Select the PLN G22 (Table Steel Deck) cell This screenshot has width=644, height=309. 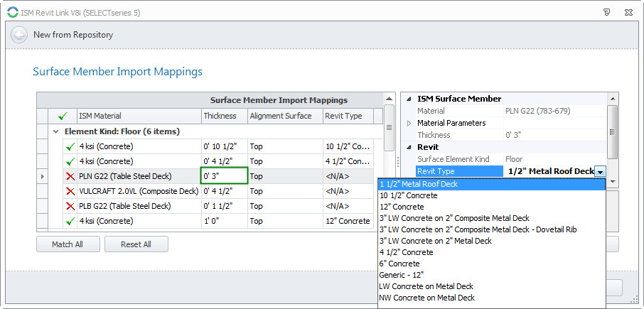point(139,176)
